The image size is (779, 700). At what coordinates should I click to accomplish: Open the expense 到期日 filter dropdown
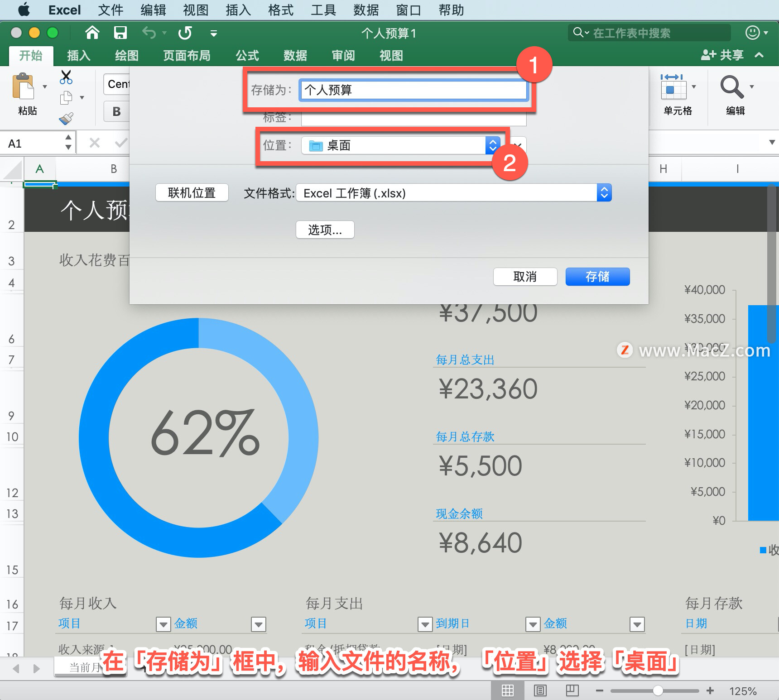533,624
